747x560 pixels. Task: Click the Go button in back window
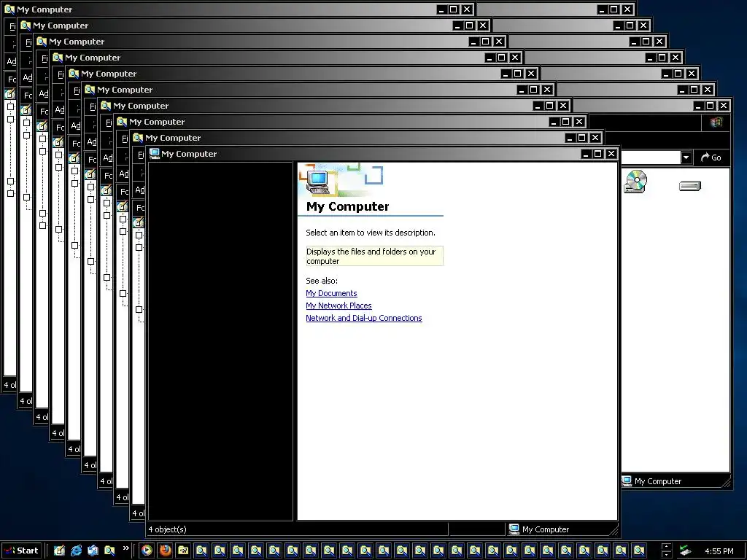point(711,157)
